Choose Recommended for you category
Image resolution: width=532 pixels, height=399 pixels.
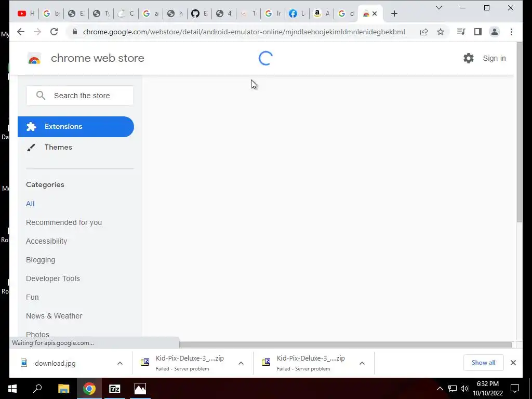64,222
